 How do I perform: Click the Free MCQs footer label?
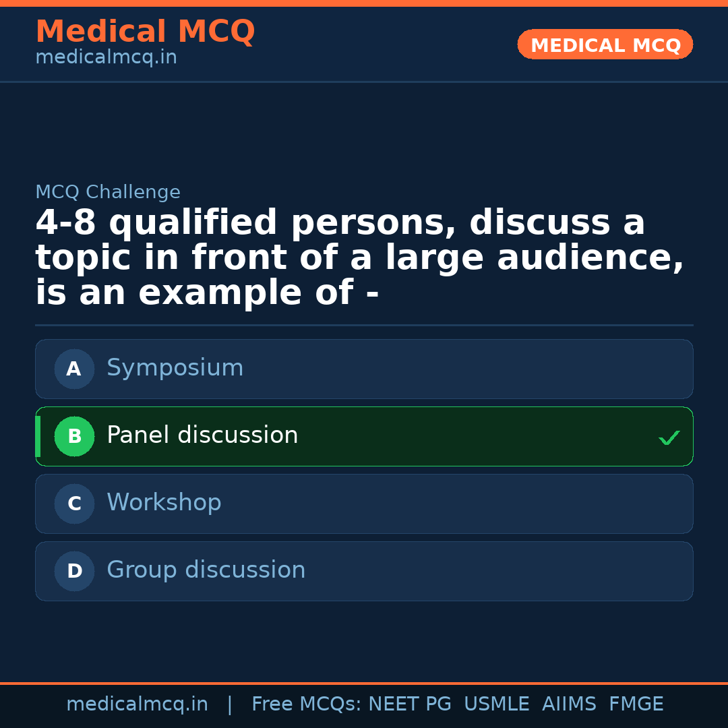307,704
